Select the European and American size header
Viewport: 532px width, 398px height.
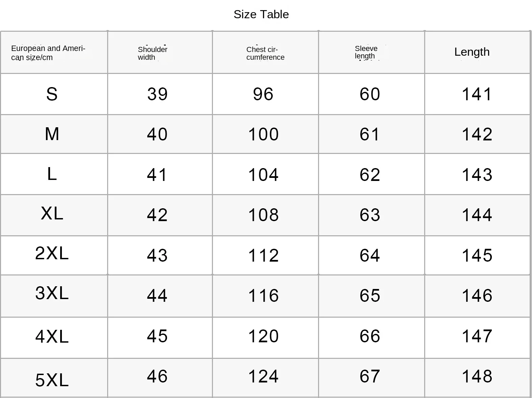(x=48, y=53)
